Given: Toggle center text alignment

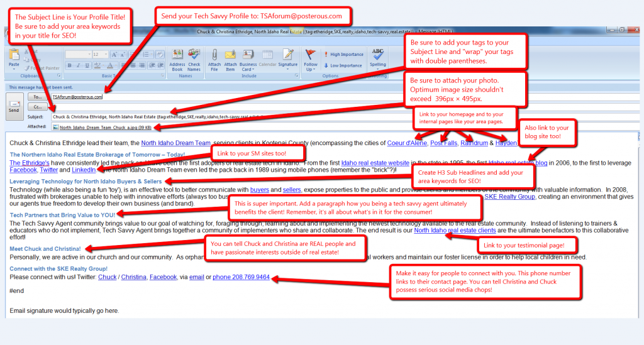Looking at the screenshot, I should point(133,65).
